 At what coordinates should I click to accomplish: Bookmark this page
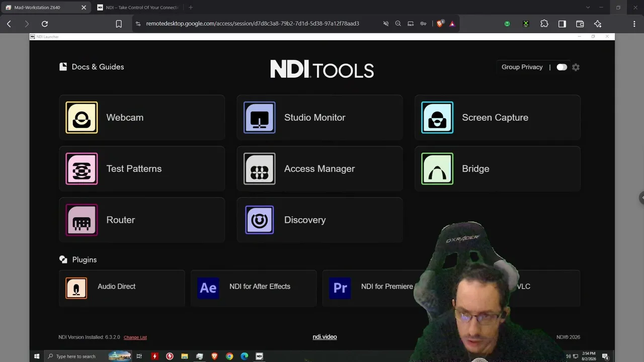(x=119, y=24)
